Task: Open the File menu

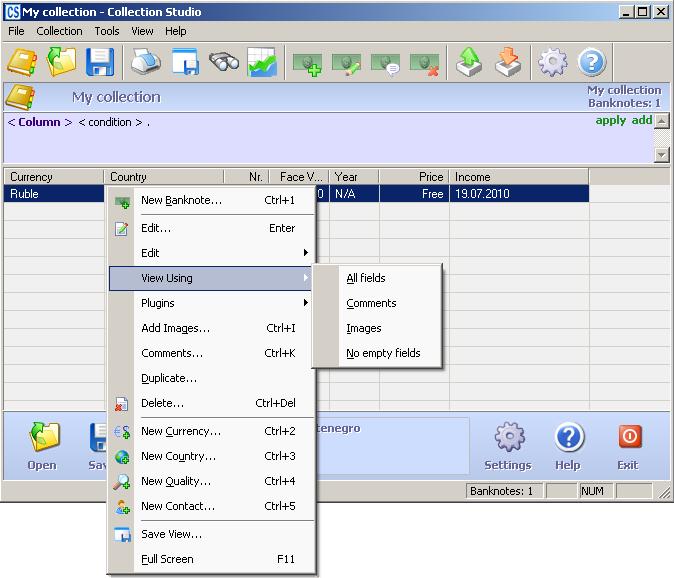Action: point(16,31)
